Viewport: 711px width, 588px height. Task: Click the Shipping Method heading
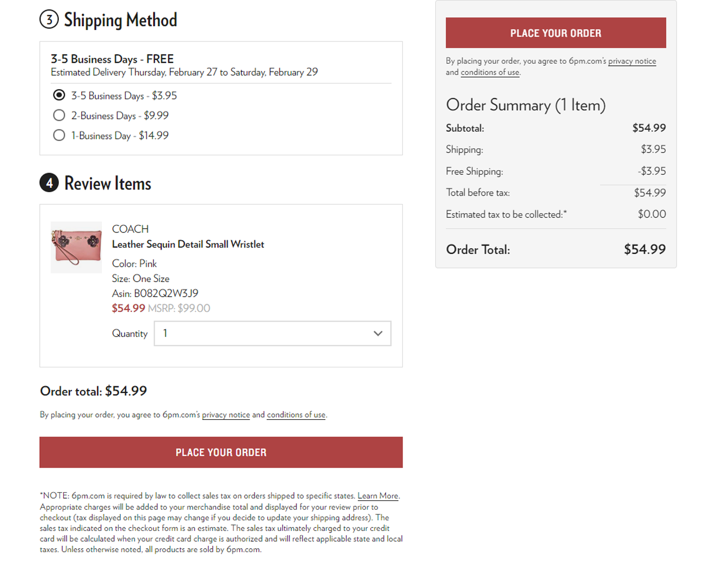pyautogui.click(x=120, y=20)
